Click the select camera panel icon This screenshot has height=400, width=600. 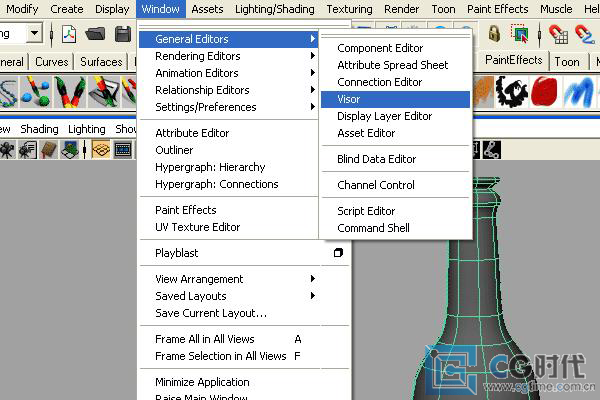pyautogui.click(x=7, y=150)
